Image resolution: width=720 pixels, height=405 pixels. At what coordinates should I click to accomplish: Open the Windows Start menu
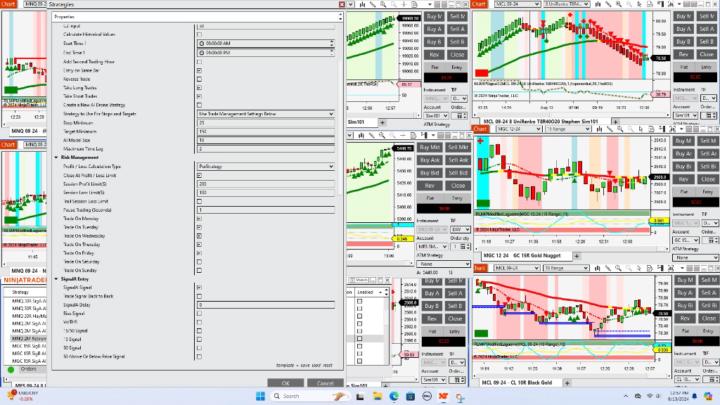[x=260, y=396]
